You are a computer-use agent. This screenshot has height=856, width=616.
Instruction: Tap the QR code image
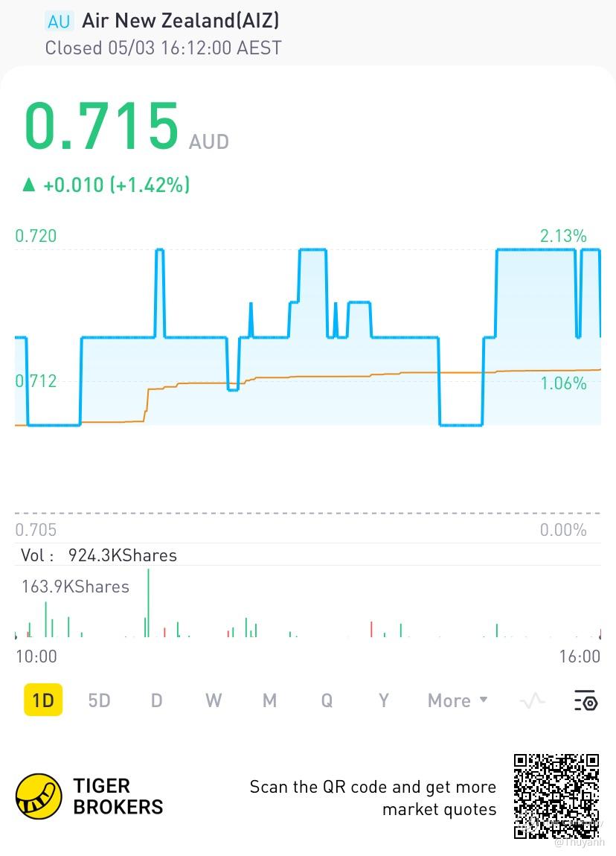(x=556, y=796)
